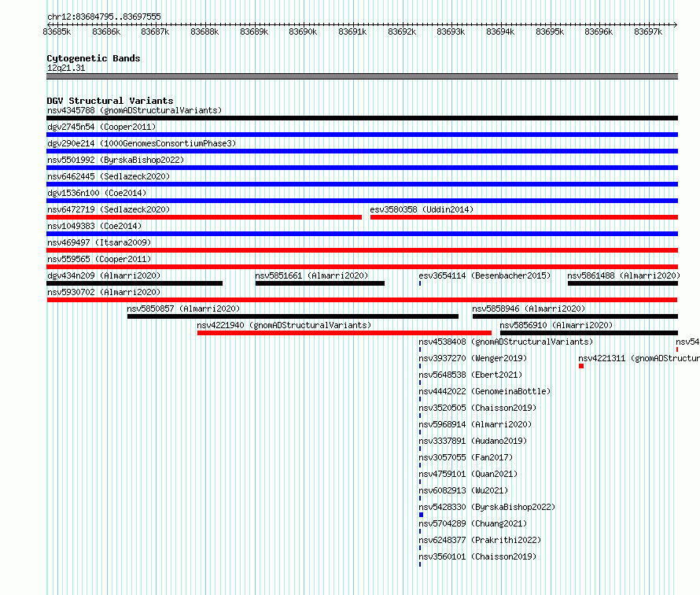Image resolution: width=700 pixels, height=595 pixels.
Task: Click nsv5704289 (Chuang2021) label
Action: 473,523
